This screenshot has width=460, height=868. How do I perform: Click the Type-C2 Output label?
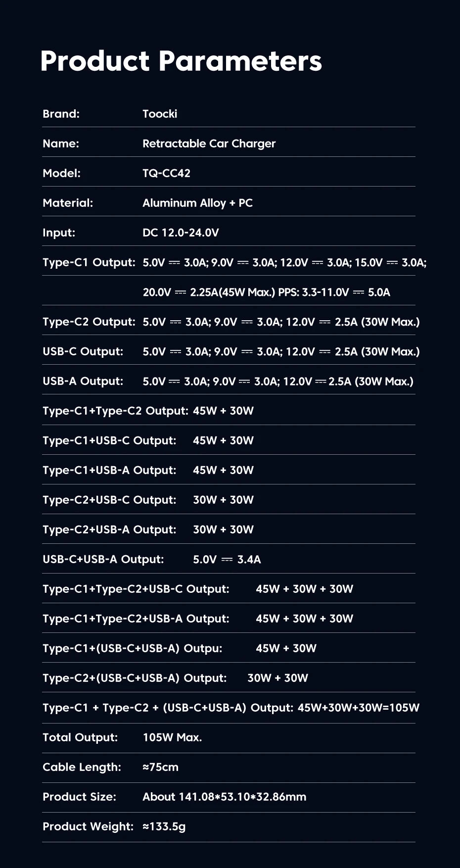[89, 322]
